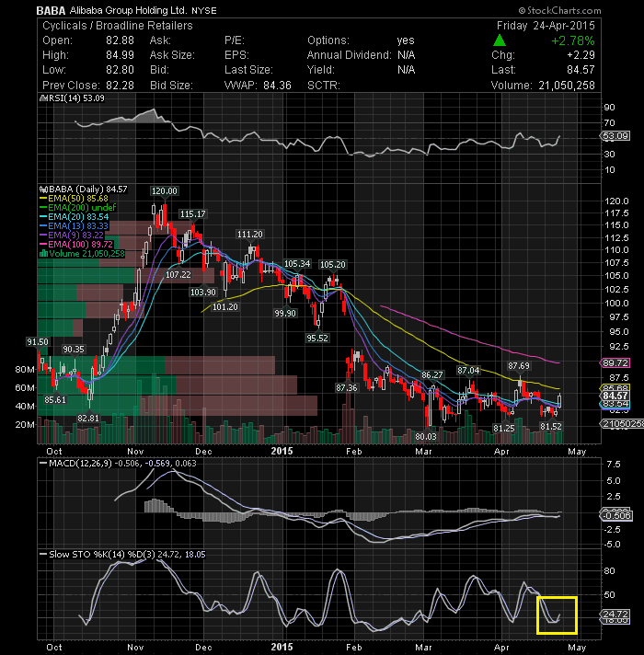Click the 2015 label under the price chart
Viewport: 644px width, 655px height.
[282, 451]
